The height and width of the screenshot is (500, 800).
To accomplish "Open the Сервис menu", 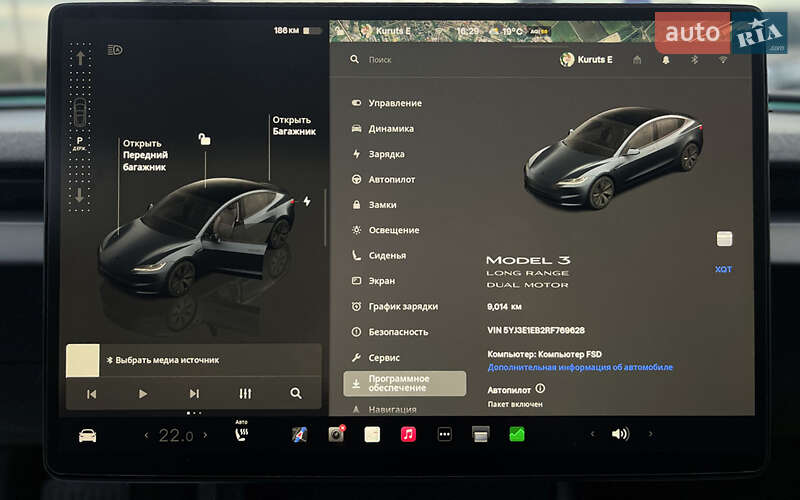I will click(375, 358).
